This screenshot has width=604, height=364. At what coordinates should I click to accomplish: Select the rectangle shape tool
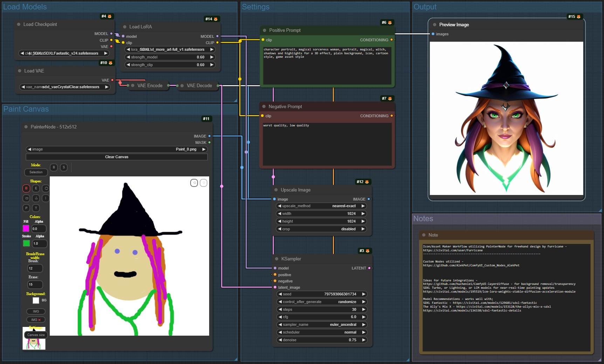26,198
